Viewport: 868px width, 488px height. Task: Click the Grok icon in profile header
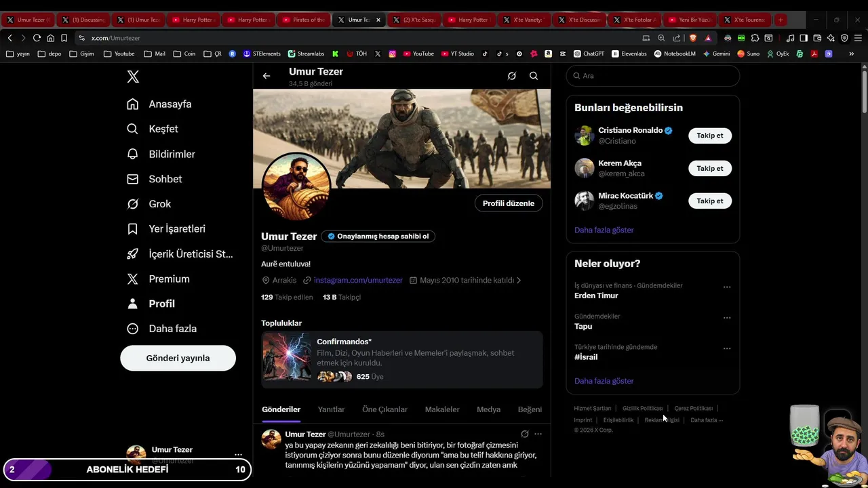[512, 76]
